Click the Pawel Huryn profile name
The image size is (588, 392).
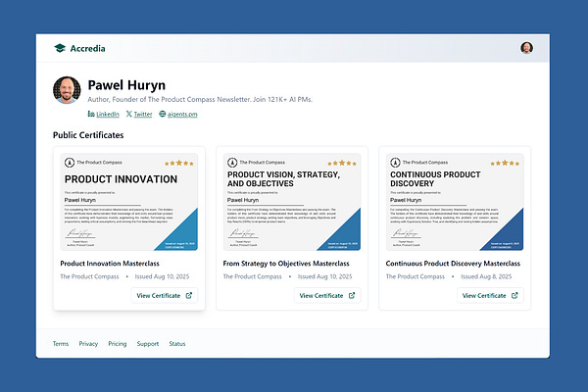pos(126,85)
